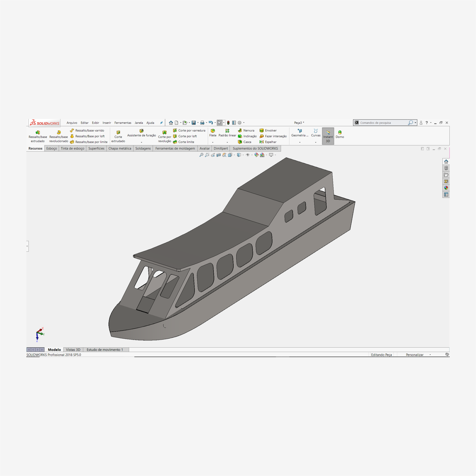Open the Help question mark button
476x476 pixels.
(x=427, y=123)
